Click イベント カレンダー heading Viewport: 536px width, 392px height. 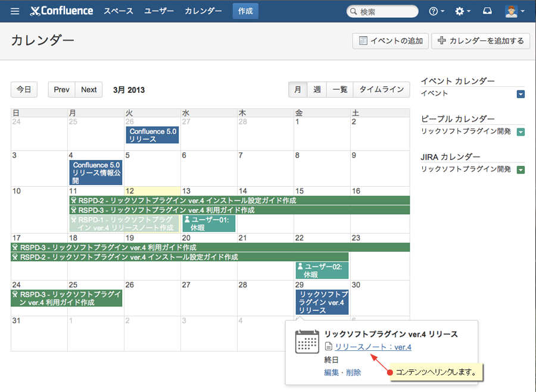tap(457, 81)
